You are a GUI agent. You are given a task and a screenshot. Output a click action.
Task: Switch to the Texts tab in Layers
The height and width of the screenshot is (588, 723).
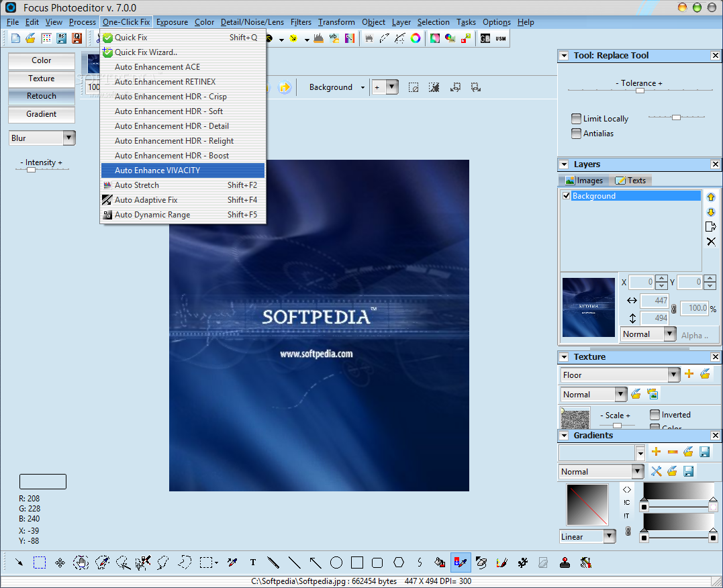[630, 181]
